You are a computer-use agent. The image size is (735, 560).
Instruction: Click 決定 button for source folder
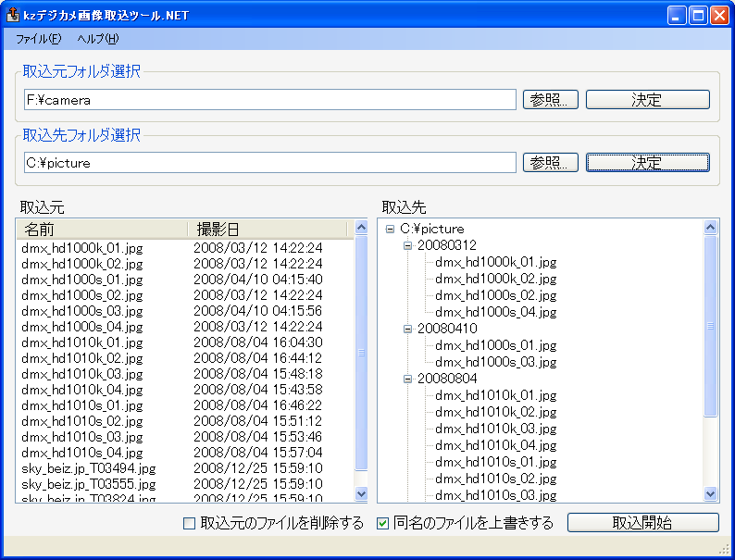point(647,99)
